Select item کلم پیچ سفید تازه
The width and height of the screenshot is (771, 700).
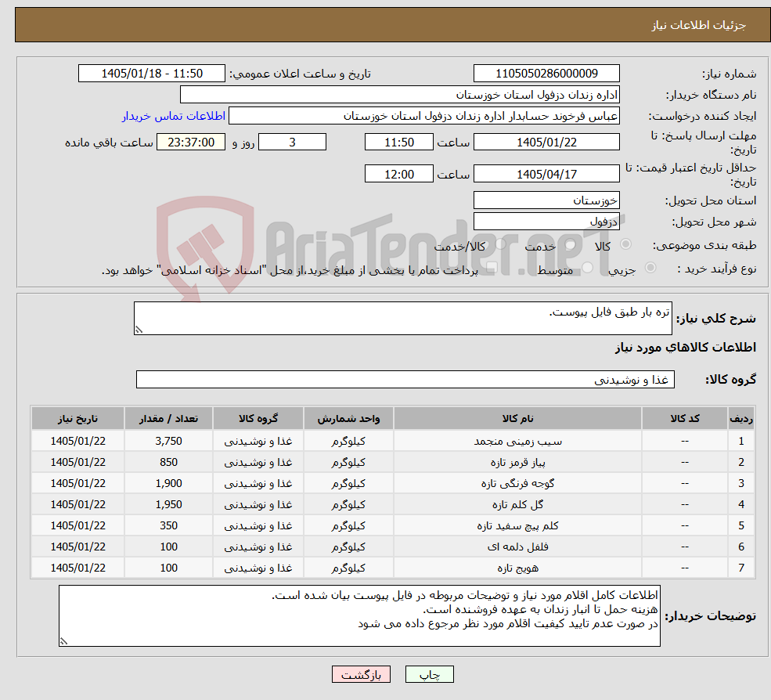[517, 526]
